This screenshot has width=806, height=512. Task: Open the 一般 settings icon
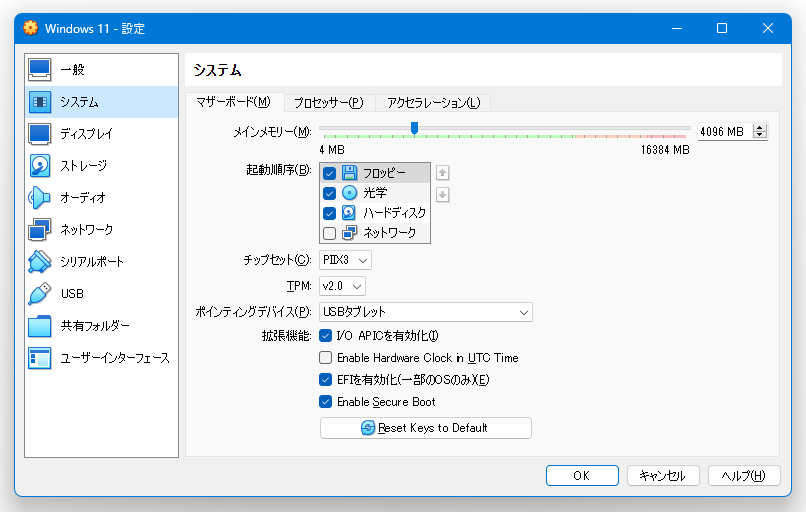tap(40, 70)
